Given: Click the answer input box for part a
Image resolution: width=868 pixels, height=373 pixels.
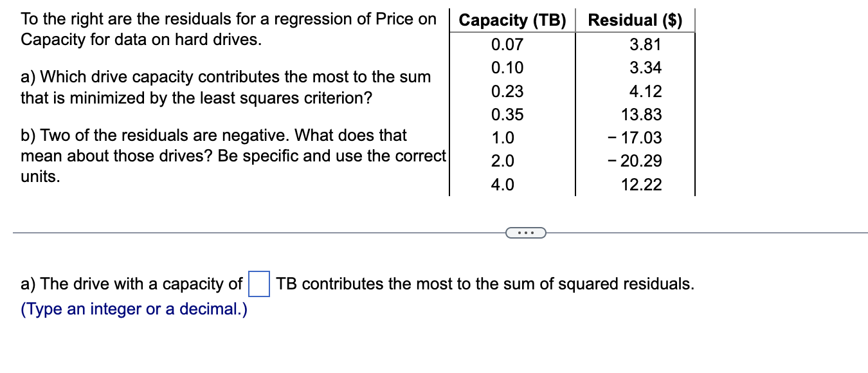Looking at the screenshot, I should pos(257,283).
